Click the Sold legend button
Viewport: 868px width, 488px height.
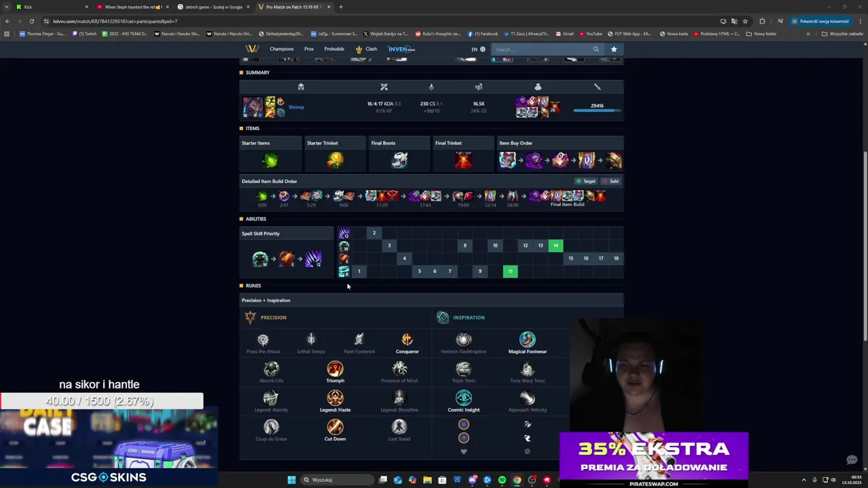coord(611,181)
